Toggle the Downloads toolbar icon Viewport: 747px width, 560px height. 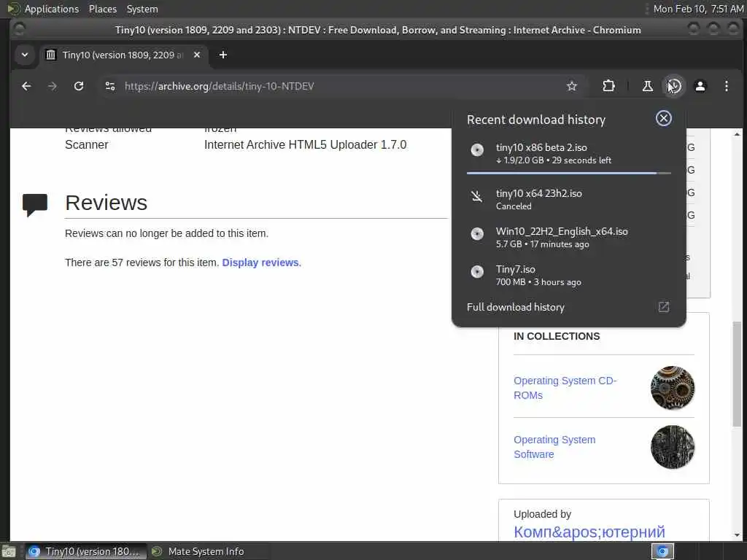[674, 86]
